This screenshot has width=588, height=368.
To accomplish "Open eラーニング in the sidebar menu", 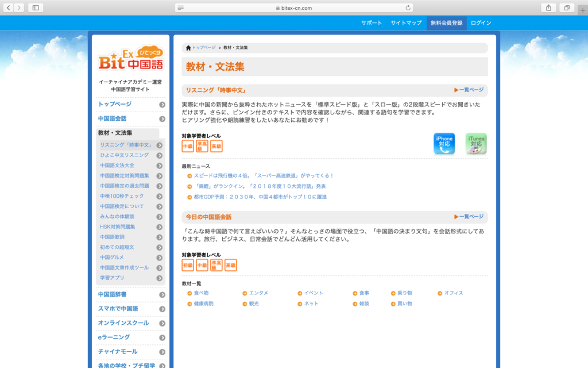I will [114, 337].
